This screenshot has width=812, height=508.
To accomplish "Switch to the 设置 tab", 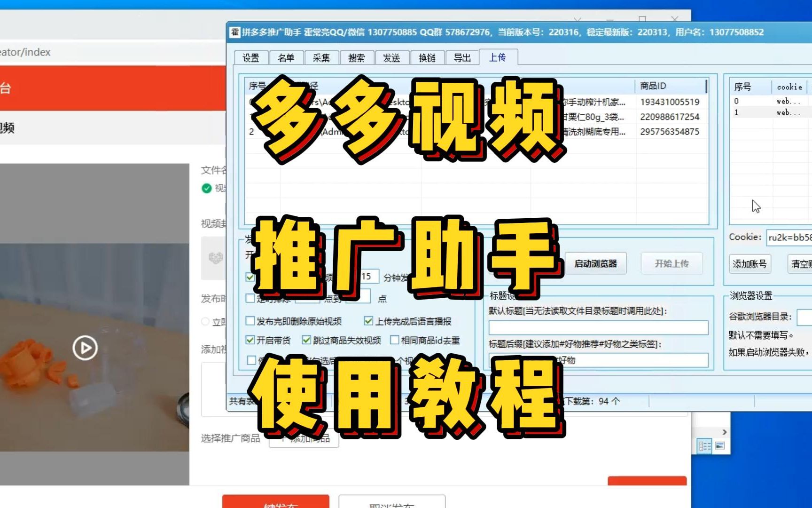I will click(x=251, y=57).
